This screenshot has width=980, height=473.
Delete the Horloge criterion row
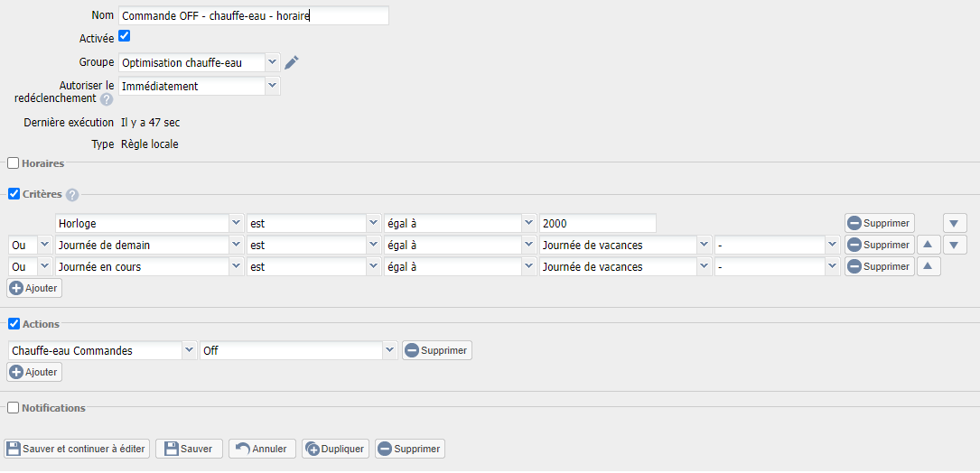(x=879, y=223)
